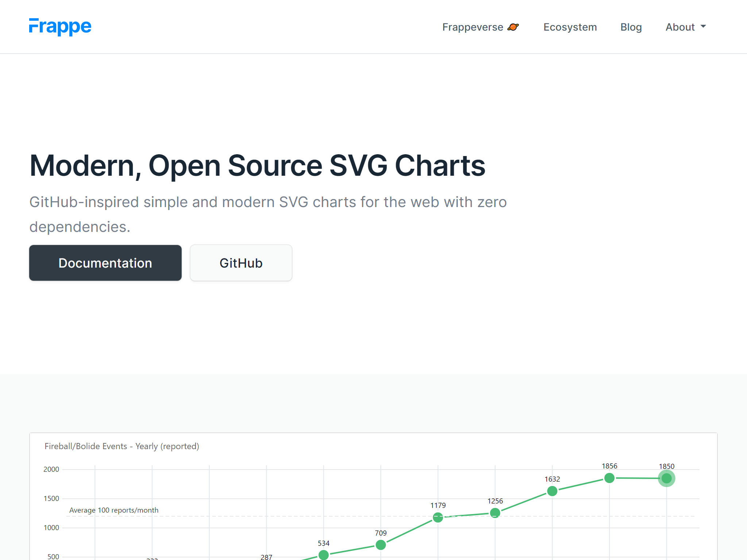Click the planet icon beside Frappeverse
747x560 pixels.
pyautogui.click(x=513, y=27)
